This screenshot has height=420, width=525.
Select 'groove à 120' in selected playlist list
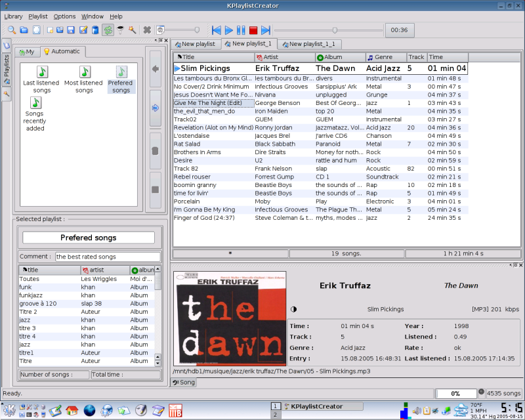coord(87,304)
